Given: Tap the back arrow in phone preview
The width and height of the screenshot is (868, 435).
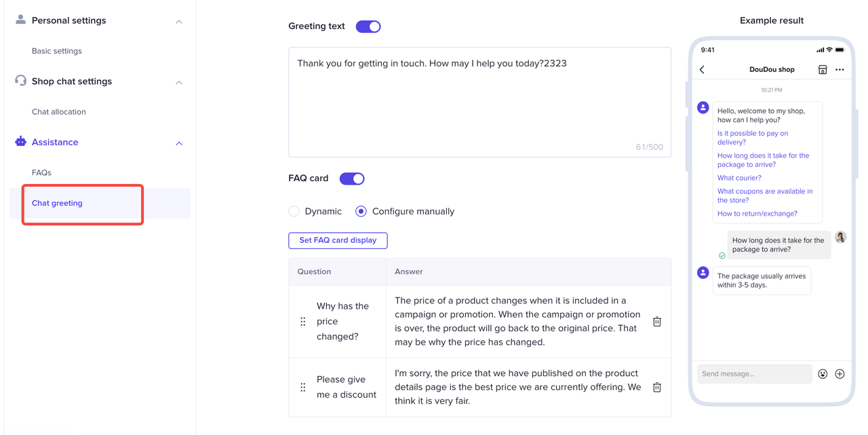Looking at the screenshot, I should 702,70.
